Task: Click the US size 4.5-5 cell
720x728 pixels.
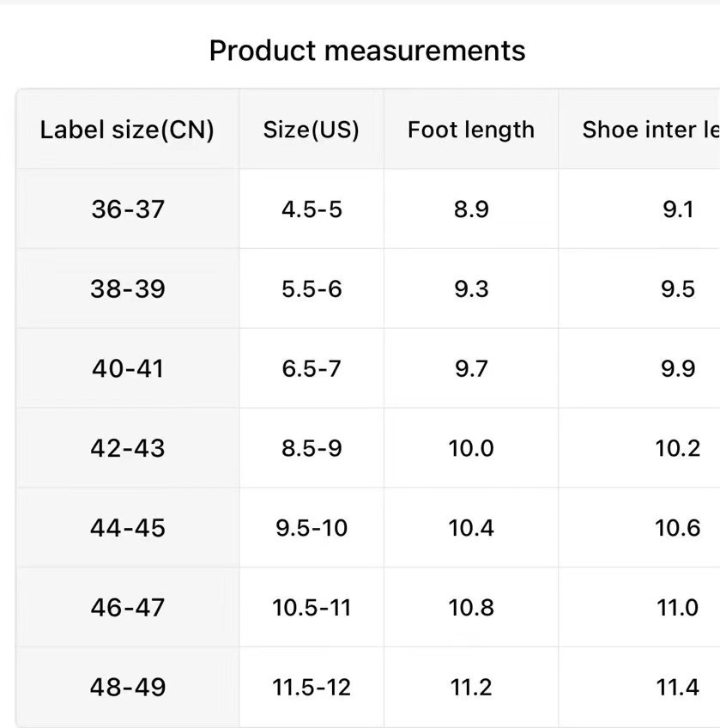Action: click(312, 209)
